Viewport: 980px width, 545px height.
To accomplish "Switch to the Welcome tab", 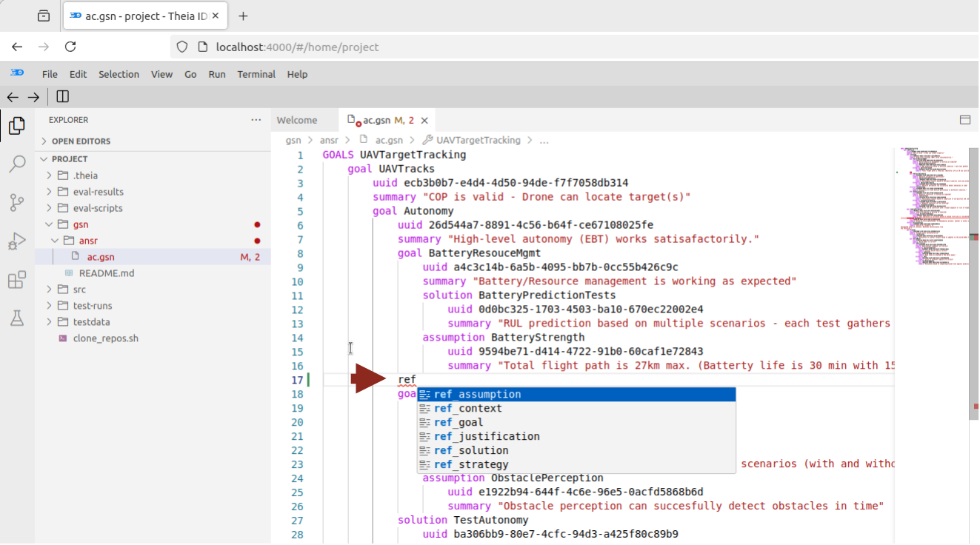I will [296, 120].
